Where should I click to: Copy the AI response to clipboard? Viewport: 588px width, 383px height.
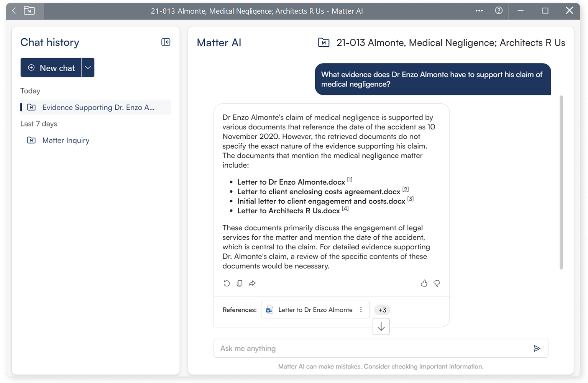pyautogui.click(x=240, y=283)
